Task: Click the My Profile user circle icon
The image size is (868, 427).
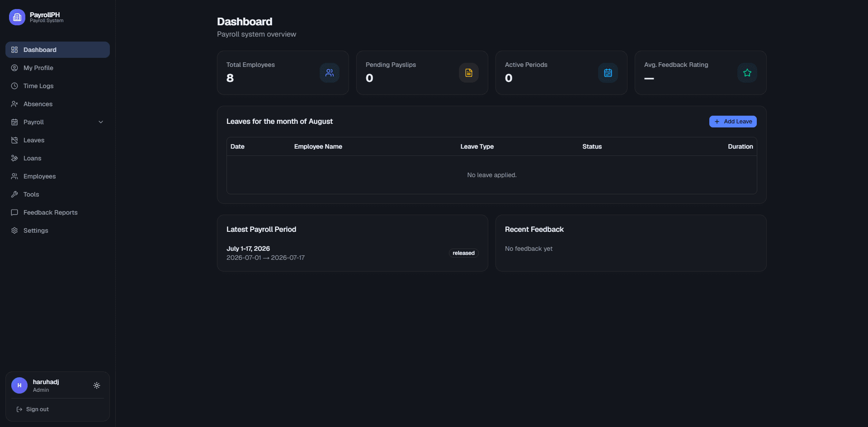Action: click(x=14, y=68)
